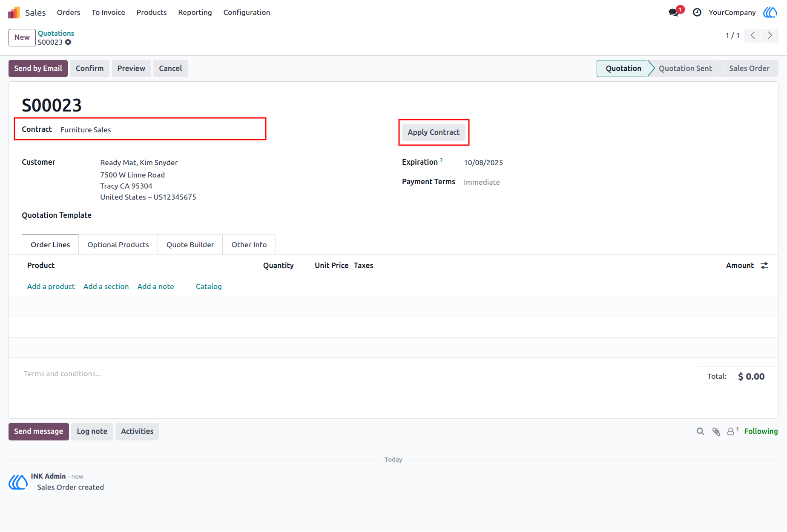Click Add a product link
Screen dimensions: 787x532
(x=51, y=286)
